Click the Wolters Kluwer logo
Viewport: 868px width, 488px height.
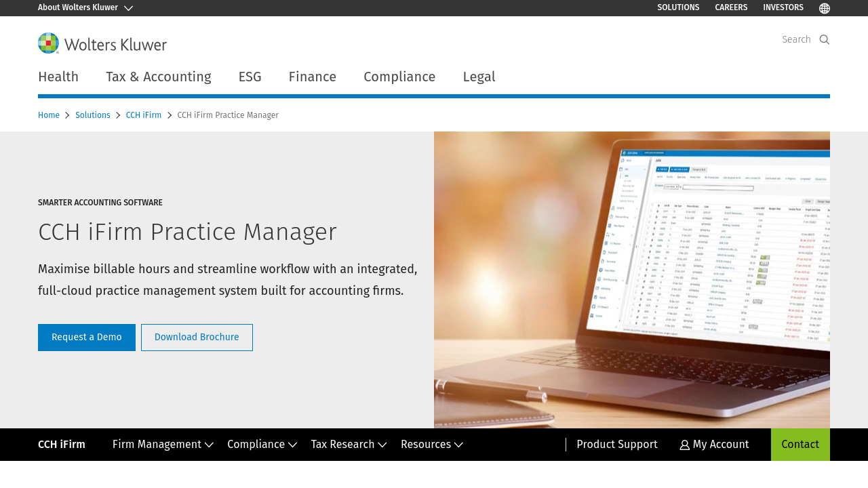102,43
